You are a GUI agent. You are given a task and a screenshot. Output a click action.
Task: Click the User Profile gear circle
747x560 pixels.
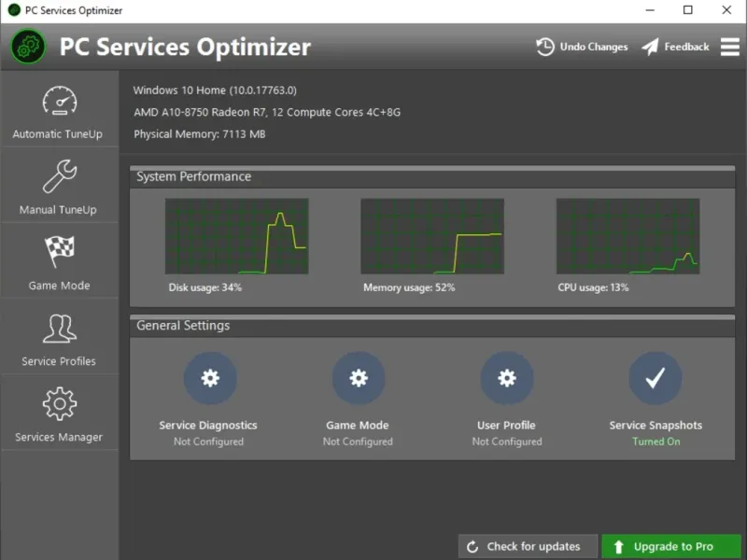tap(507, 378)
